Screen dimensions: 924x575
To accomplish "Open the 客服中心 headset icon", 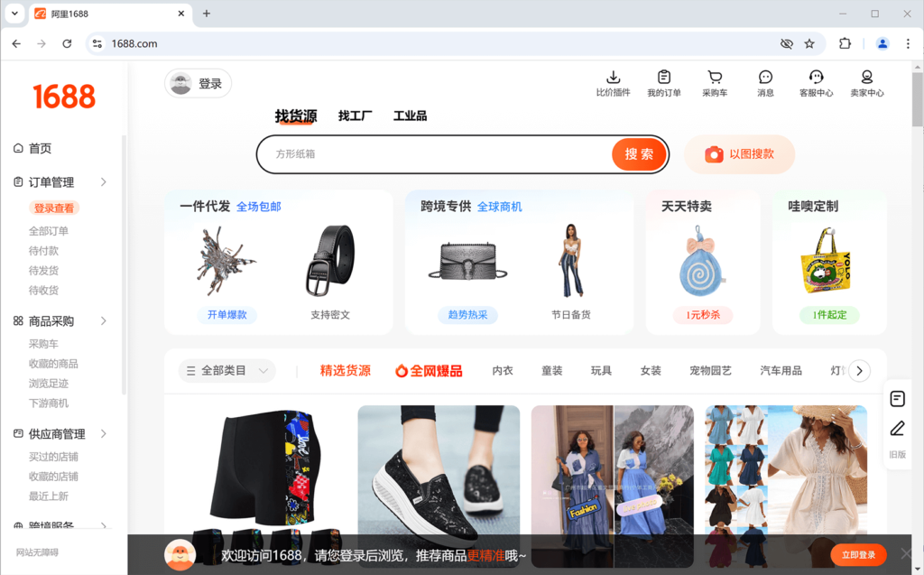I will 816,83.
